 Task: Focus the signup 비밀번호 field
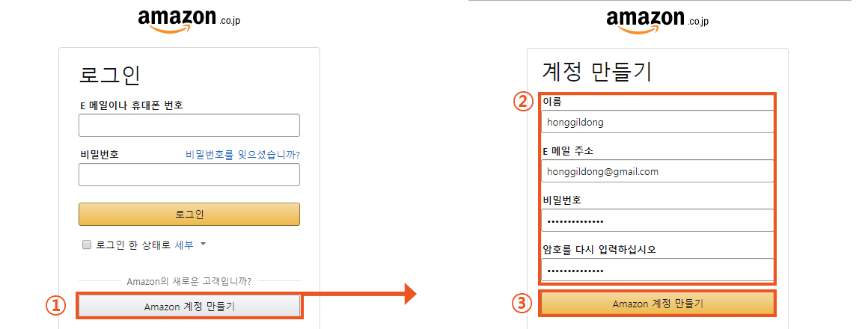click(x=658, y=220)
